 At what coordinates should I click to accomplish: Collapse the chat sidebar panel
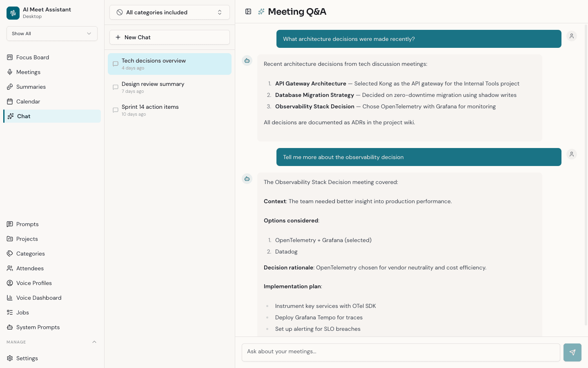click(x=248, y=11)
